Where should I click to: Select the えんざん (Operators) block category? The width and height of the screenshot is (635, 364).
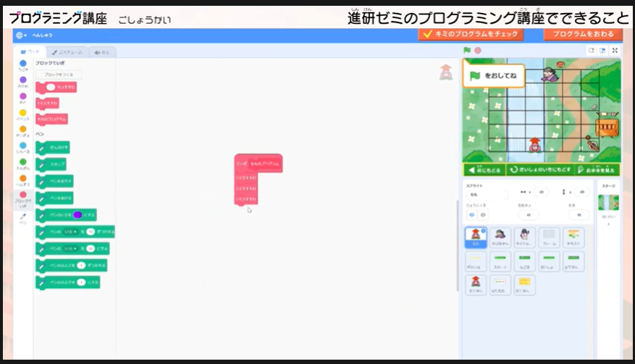(23, 164)
